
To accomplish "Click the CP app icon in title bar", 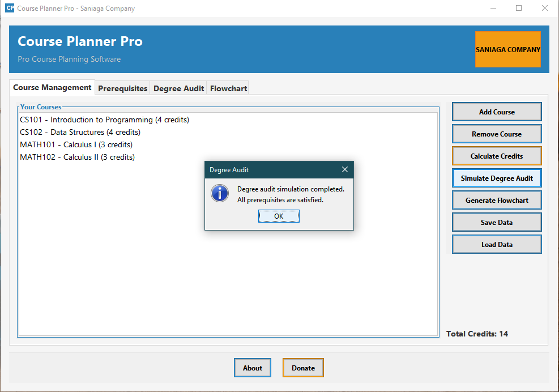I will 10,8.
